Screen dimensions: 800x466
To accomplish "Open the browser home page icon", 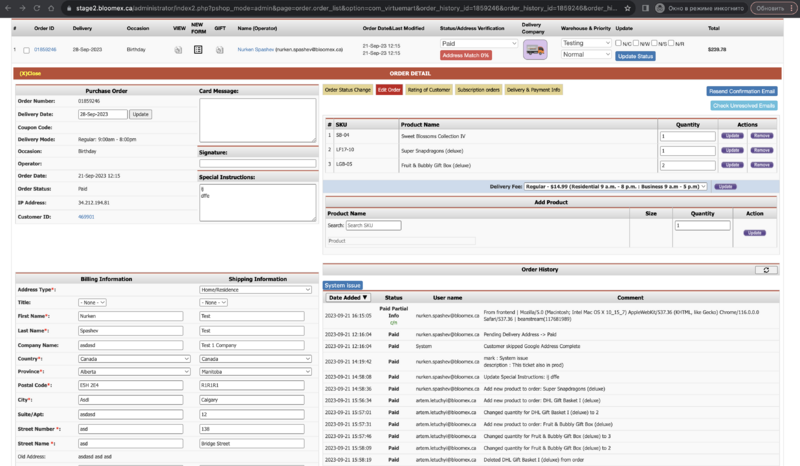I will tap(51, 8).
